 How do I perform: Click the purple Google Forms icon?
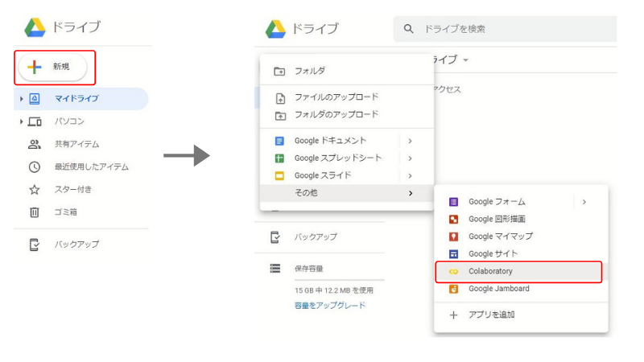(x=453, y=202)
